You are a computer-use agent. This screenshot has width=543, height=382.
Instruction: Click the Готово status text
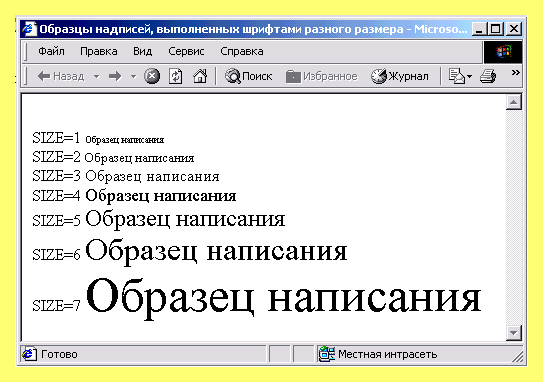59,354
